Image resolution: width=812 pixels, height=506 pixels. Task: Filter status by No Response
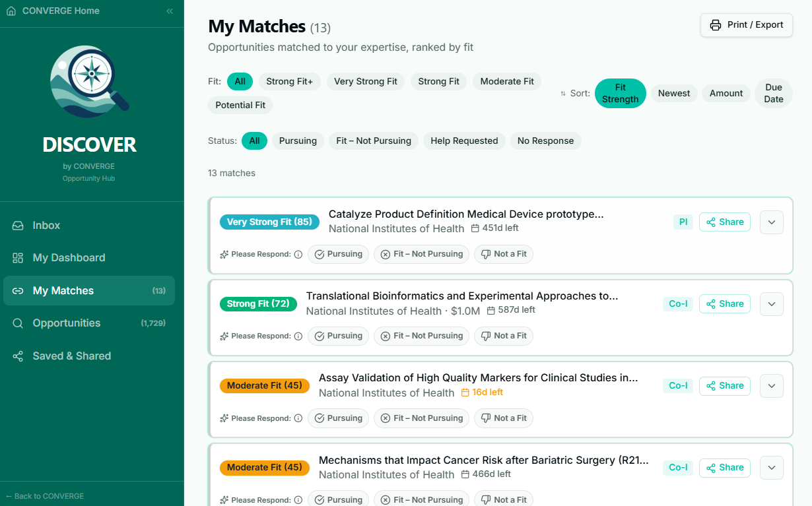(546, 141)
